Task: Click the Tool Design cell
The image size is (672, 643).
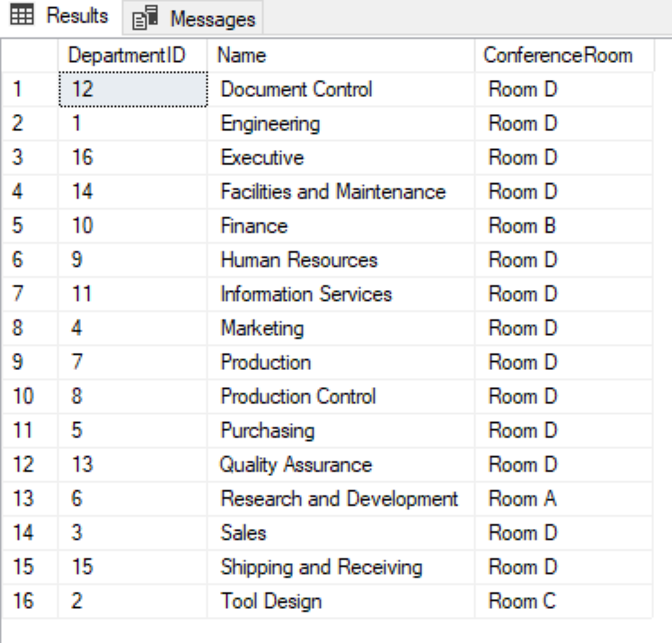Action: [x=340, y=601]
